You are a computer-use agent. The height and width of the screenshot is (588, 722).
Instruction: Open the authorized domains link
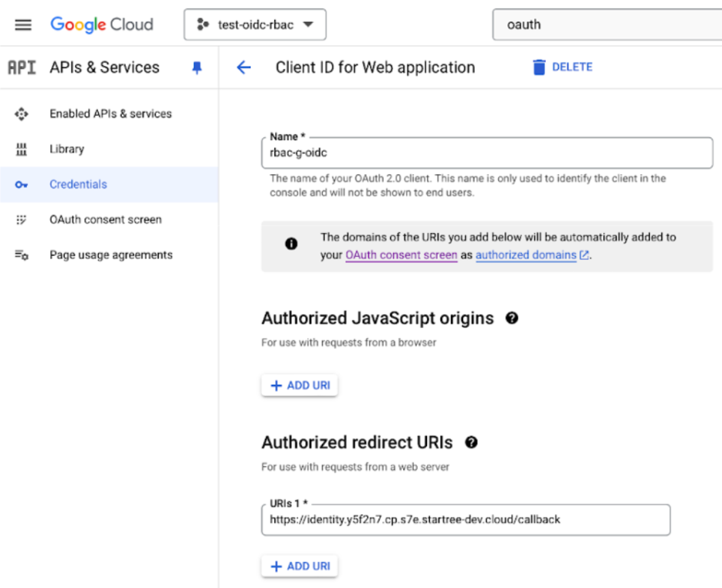click(x=525, y=255)
